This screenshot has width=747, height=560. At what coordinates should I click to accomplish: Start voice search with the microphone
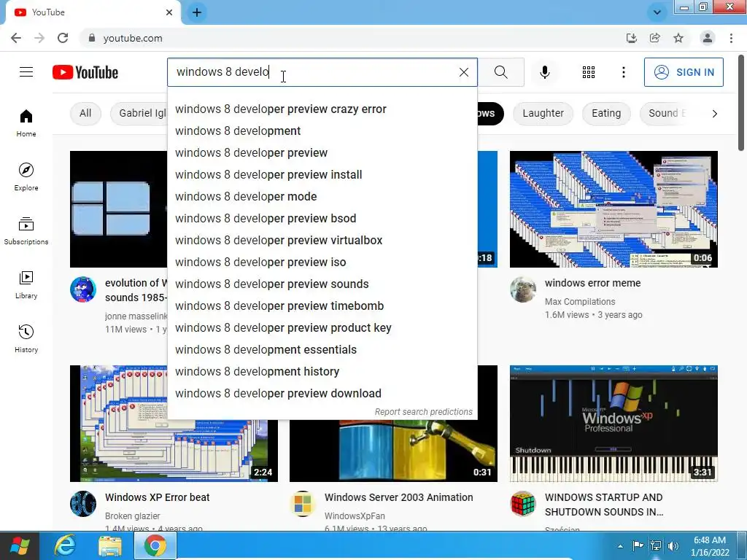click(544, 72)
